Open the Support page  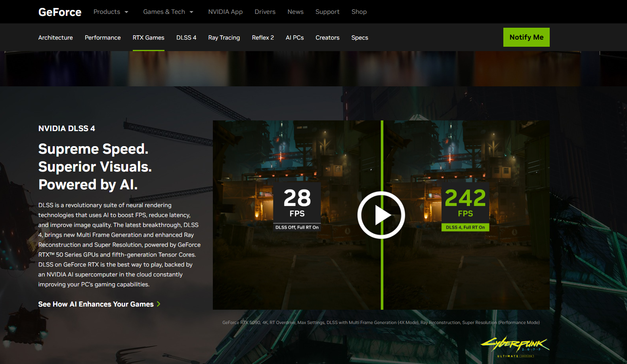coord(327,12)
